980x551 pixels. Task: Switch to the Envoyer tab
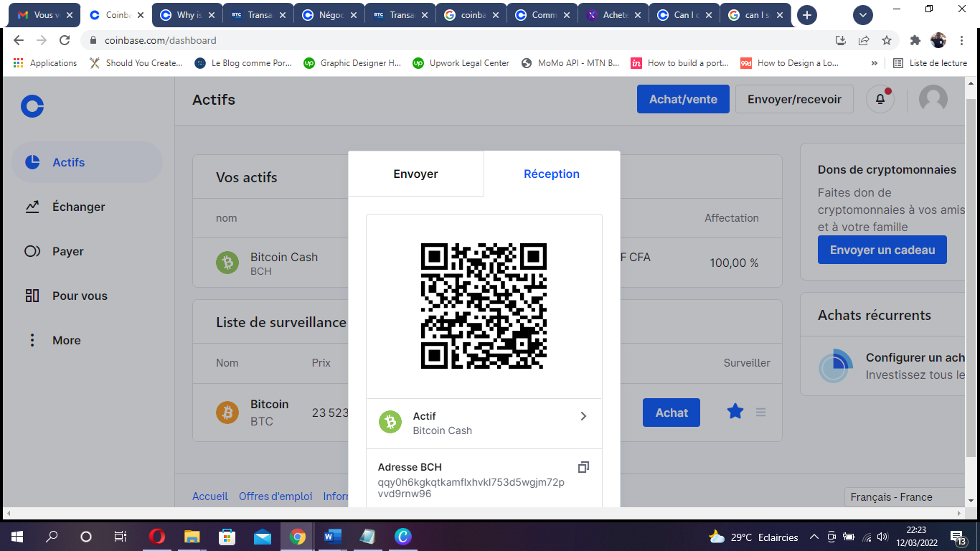click(416, 174)
